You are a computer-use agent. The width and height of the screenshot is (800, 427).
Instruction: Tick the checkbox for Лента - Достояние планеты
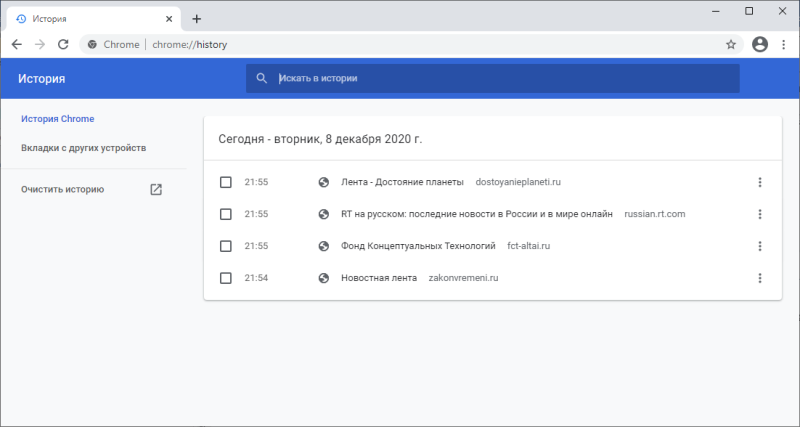[x=226, y=182]
